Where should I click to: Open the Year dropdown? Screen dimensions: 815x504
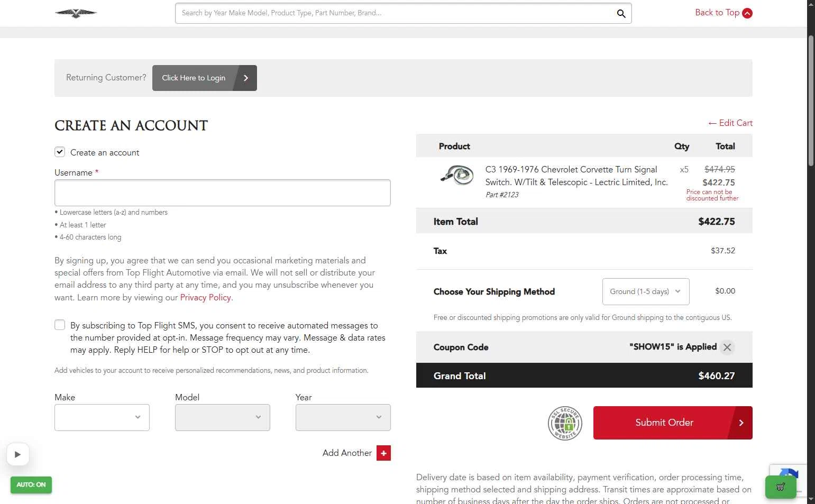click(343, 417)
